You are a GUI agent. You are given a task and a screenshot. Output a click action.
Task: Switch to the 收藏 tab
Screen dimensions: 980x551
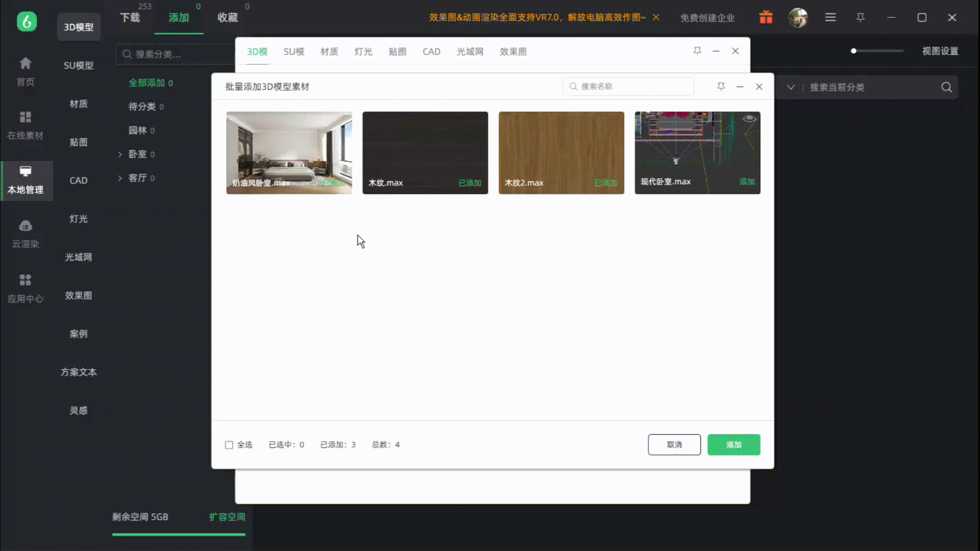tap(227, 17)
